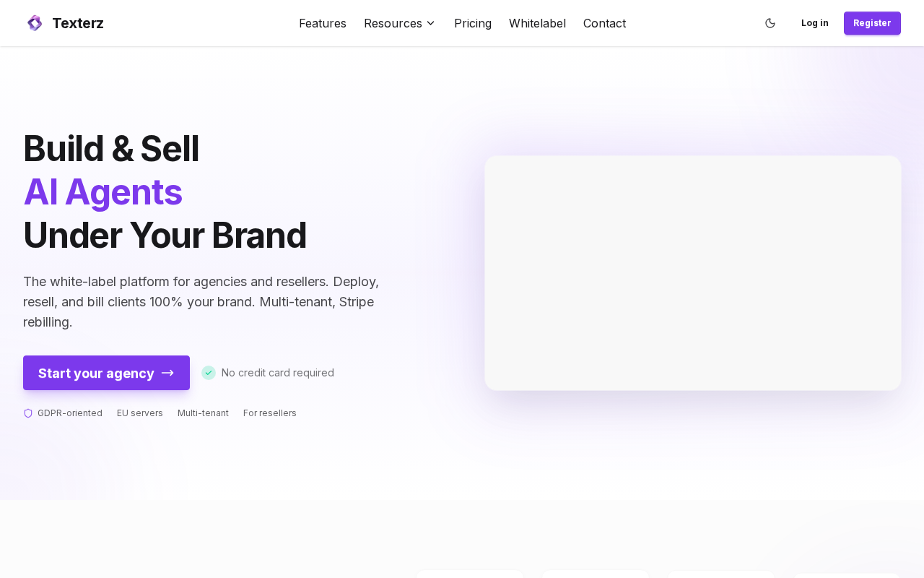Click the GDPR shield icon

click(x=28, y=413)
